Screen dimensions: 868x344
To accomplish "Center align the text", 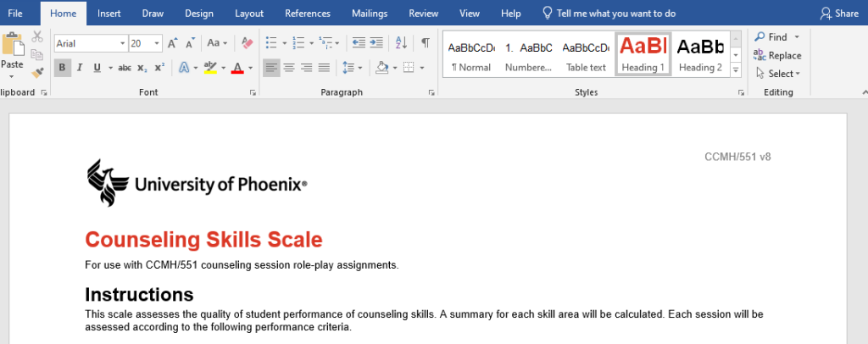I will pos(289,68).
